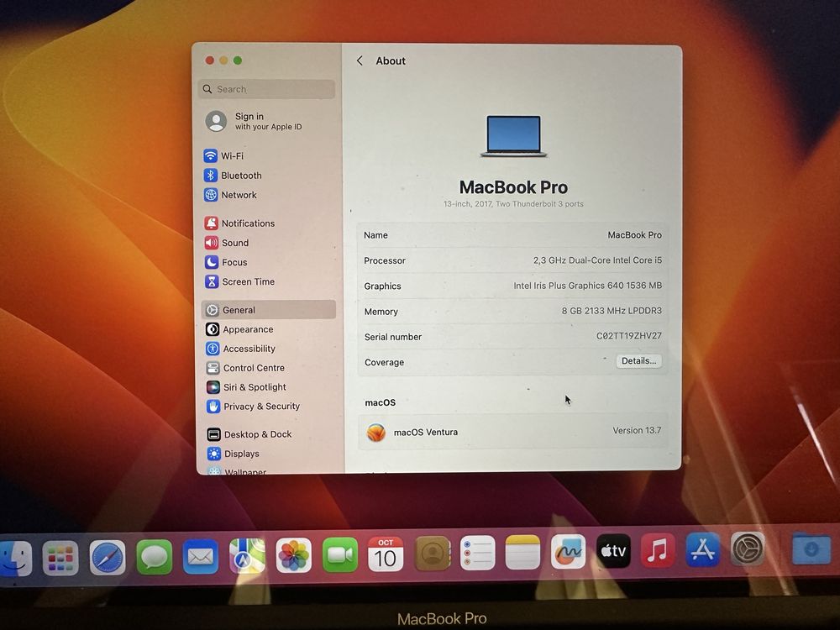Click the MacBook Pro name value
840x630 pixels.
click(634, 234)
